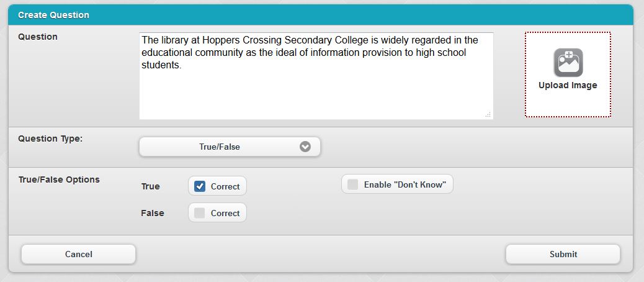Click the "Upload Image" text label
Screen dimensions: 644x282
pos(568,86)
